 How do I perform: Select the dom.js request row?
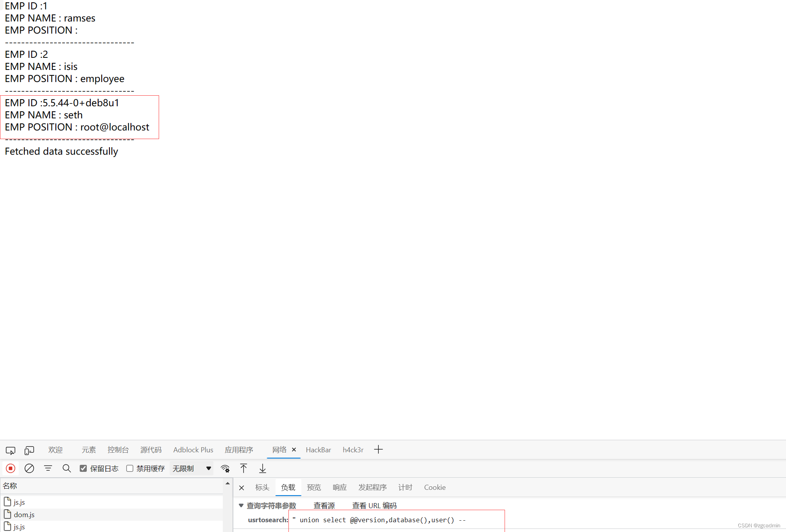click(111, 514)
